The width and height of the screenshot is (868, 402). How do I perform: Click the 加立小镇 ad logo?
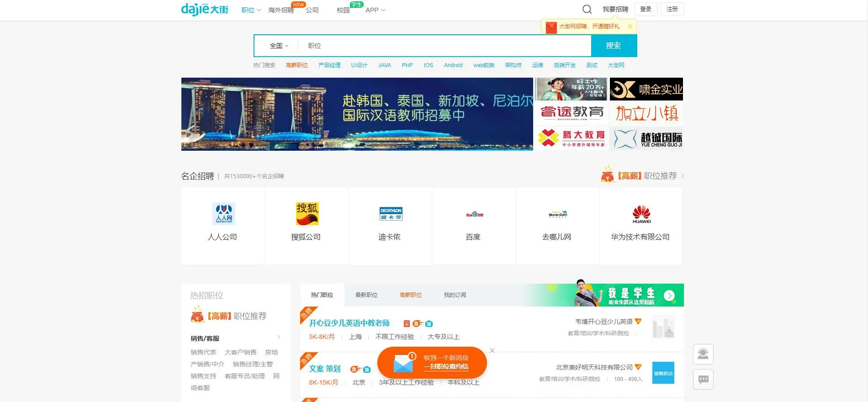point(646,113)
